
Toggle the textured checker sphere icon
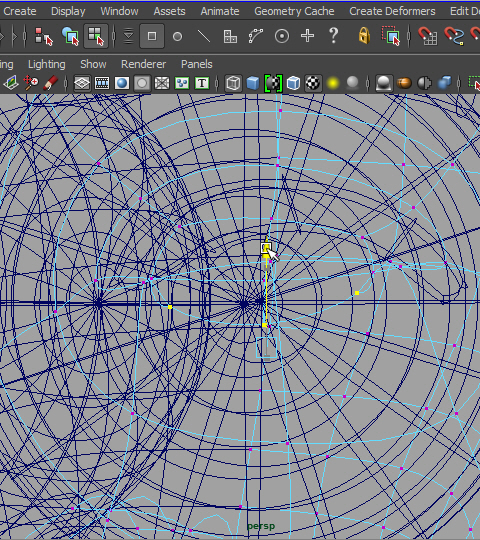point(313,83)
